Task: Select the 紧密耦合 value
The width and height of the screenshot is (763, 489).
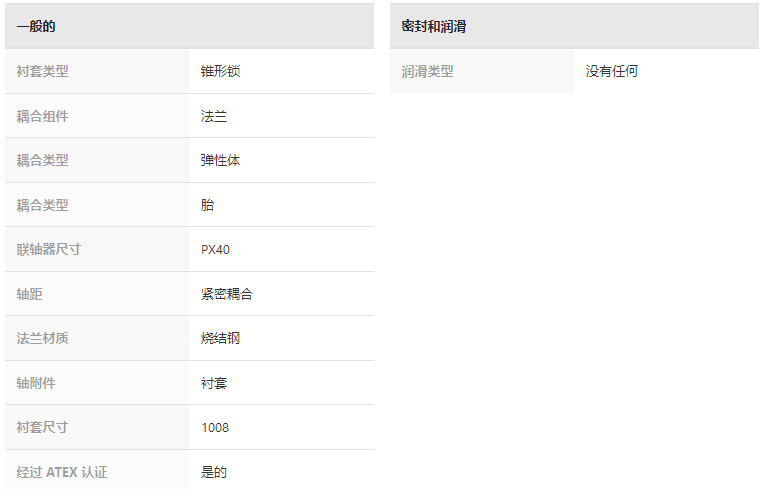Action: (227, 294)
